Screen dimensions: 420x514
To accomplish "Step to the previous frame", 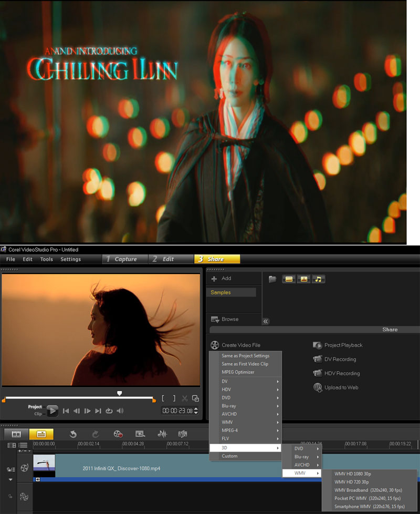I will (77, 411).
